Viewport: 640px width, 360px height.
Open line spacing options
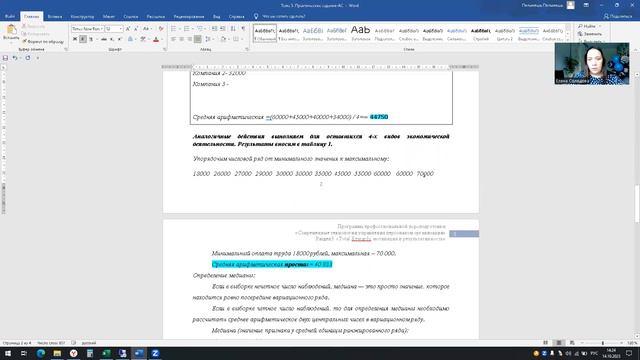click(209, 39)
